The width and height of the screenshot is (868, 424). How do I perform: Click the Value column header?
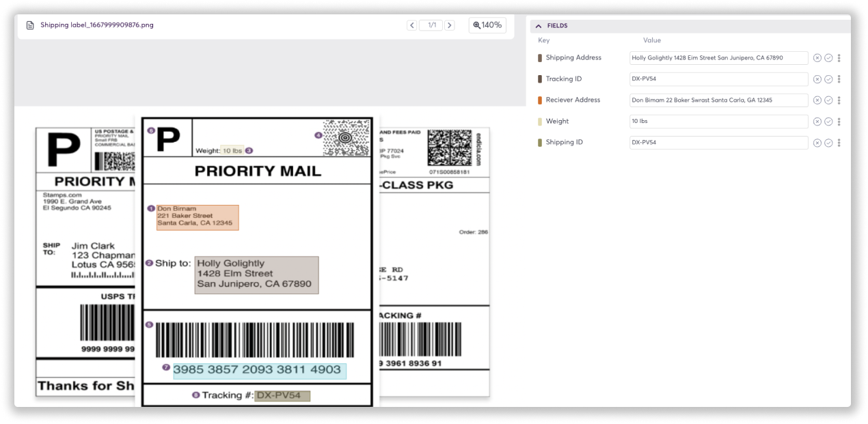652,40
